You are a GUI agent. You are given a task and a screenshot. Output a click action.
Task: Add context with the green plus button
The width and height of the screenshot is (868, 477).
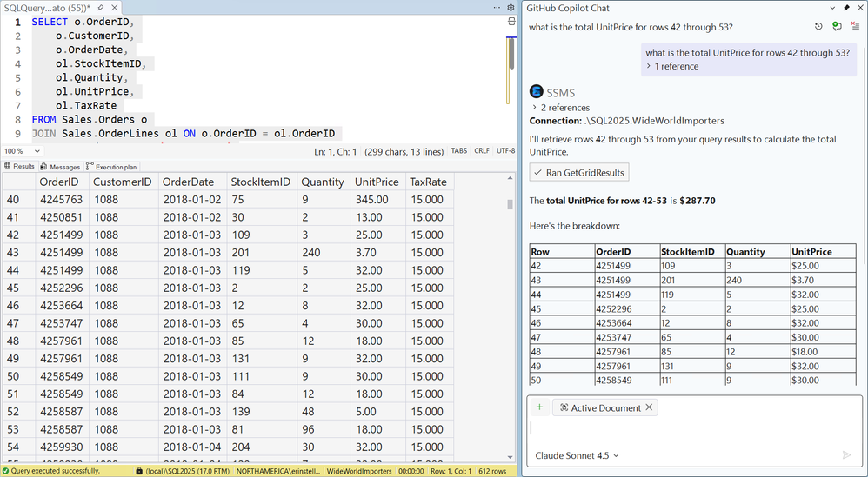(x=539, y=407)
